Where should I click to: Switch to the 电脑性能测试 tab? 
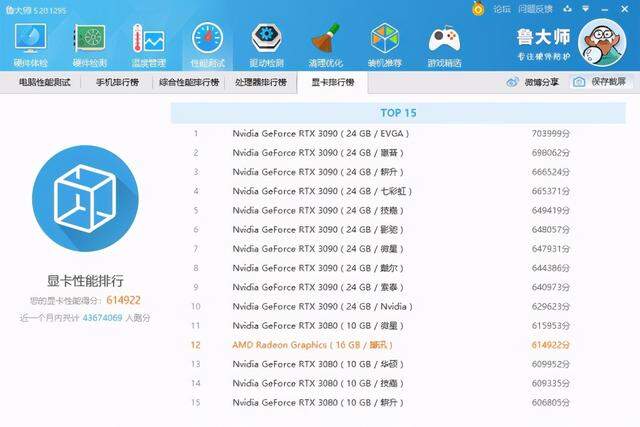point(45,82)
